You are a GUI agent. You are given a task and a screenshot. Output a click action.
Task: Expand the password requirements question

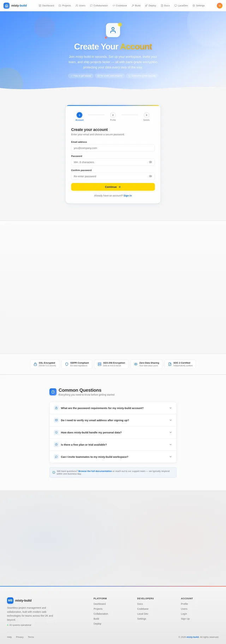click(x=113, y=408)
